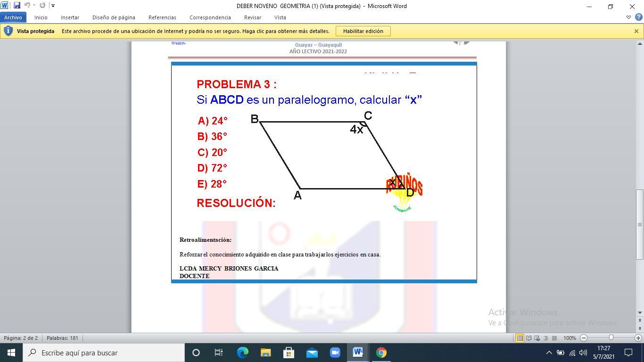Click the 100% zoom level button
Image resolution: width=644 pixels, height=362 pixels.
tap(570, 338)
